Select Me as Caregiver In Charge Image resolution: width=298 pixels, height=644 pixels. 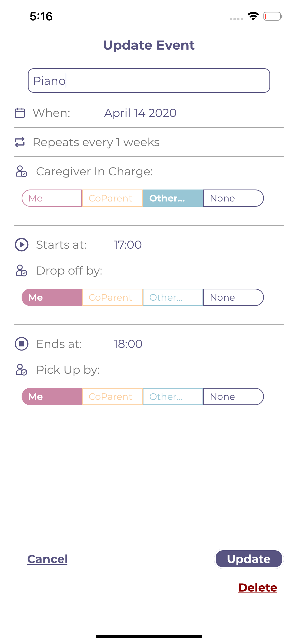pos(52,198)
